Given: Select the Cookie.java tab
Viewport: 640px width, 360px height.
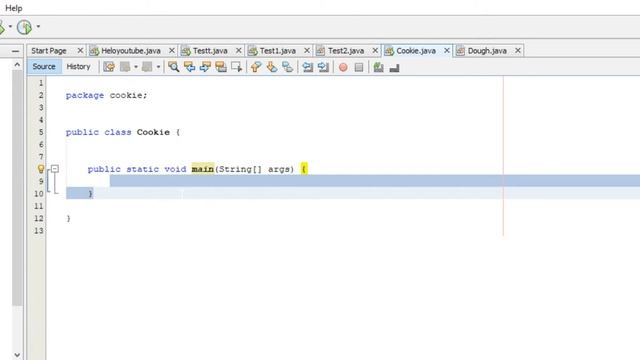Looking at the screenshot, I should [416, 51].
